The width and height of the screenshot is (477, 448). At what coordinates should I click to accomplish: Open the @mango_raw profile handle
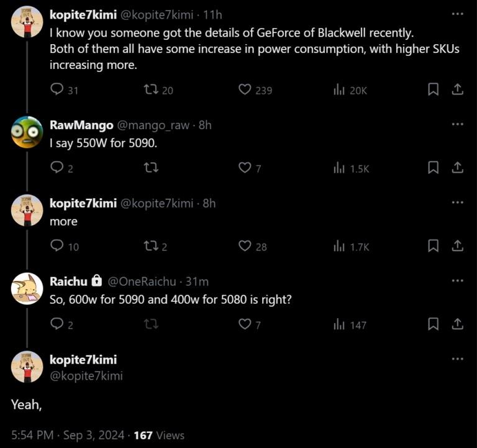coord(153,125)
